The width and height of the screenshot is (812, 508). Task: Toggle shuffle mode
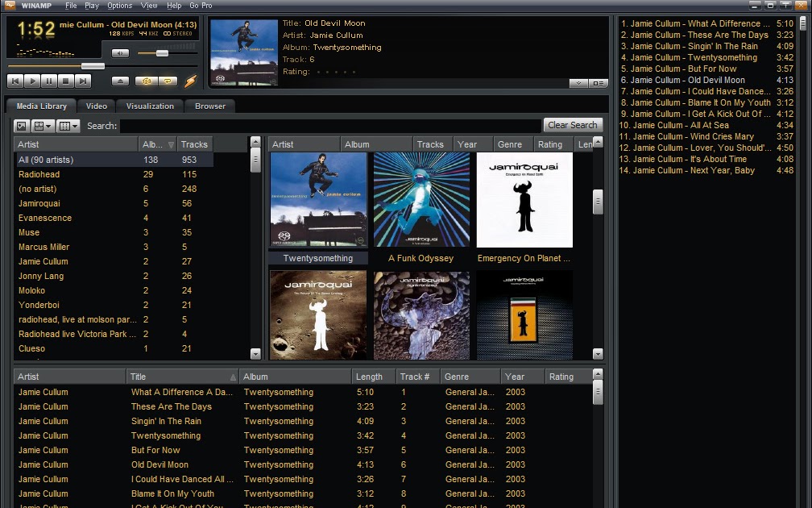(x=146, y=81)
